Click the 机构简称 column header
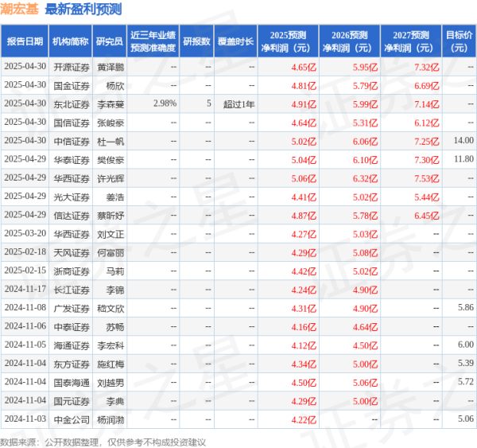 70,41
